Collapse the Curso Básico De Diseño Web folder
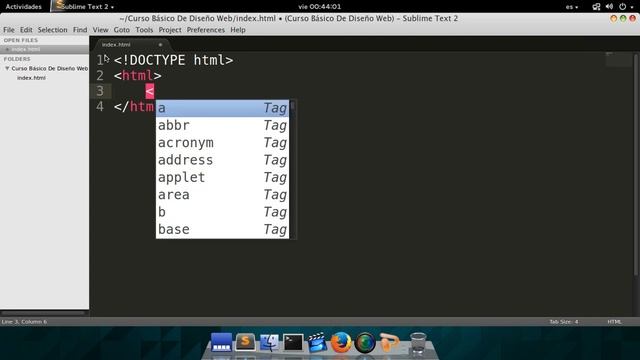The image size is (640, 360). [x=7, y=69]
